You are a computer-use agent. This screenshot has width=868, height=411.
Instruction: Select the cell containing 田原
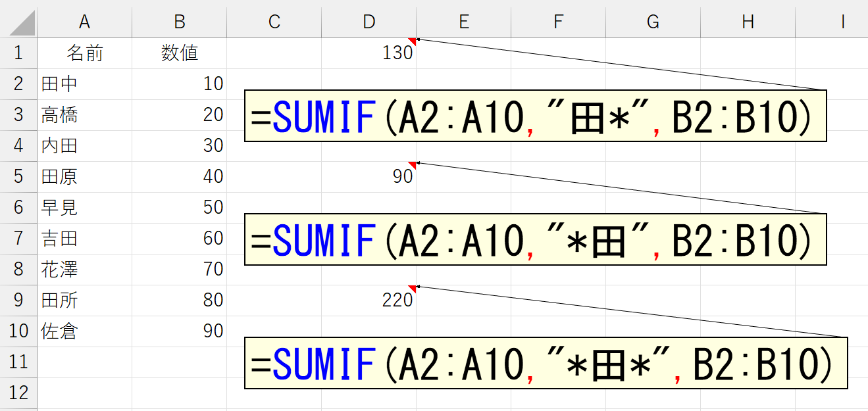pyautogui.click(x=84, y=177)
